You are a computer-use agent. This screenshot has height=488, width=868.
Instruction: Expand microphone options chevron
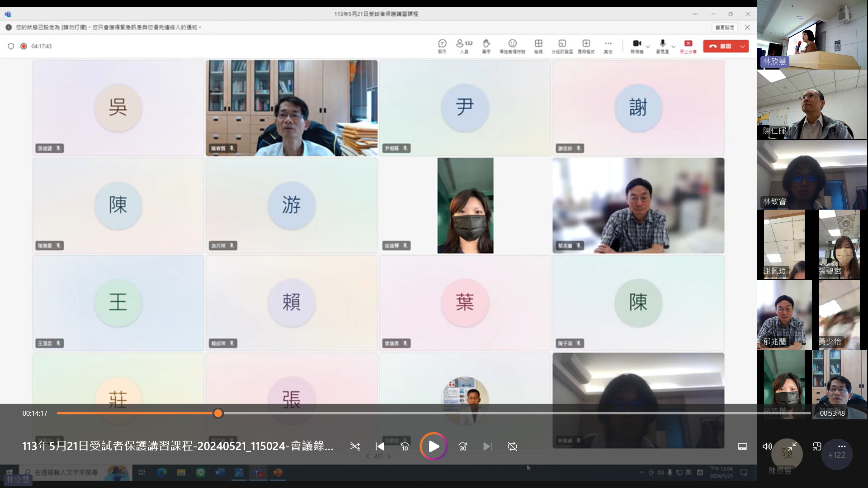coord(674,47)
